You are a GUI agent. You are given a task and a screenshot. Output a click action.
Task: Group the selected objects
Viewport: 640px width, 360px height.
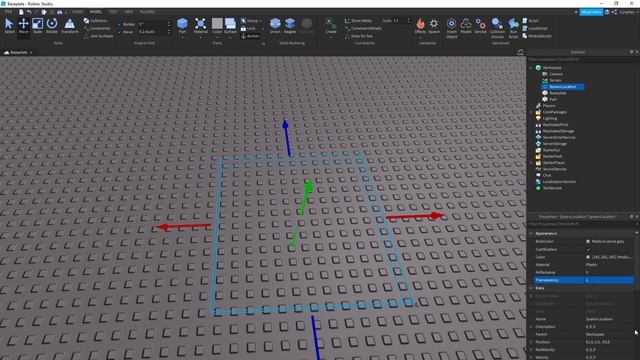point(250,20)
